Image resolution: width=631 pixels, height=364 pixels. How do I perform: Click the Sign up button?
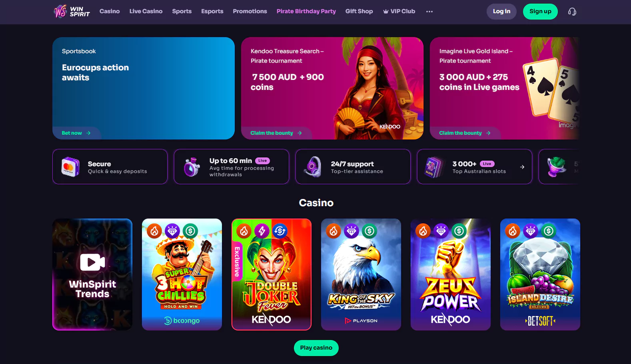tap(540, 12)
